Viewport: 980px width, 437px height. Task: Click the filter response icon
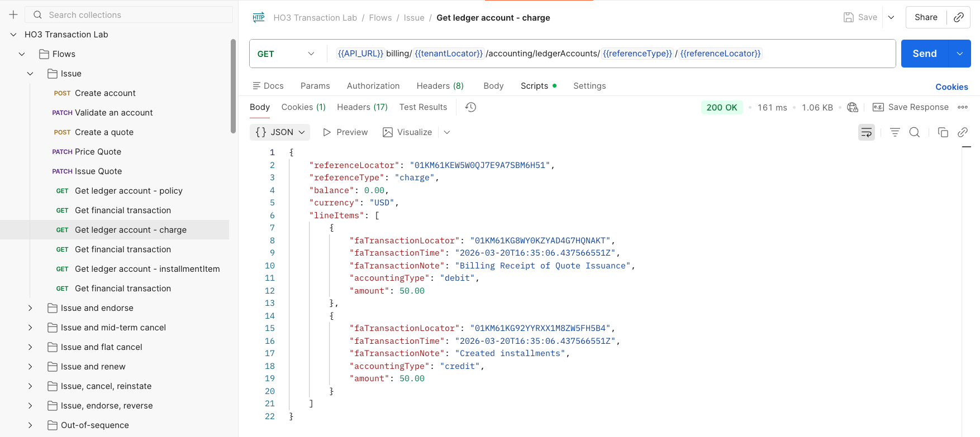tap(895, 132)
